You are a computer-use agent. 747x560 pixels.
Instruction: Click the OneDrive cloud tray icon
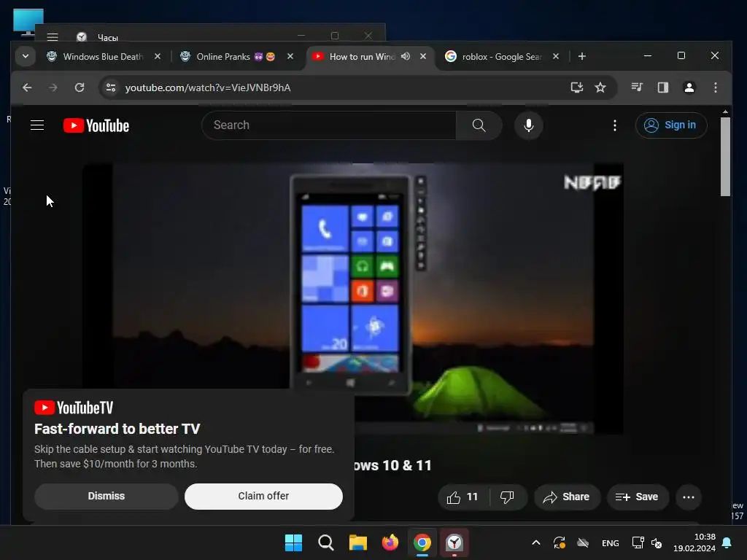(x=583, y=542)
